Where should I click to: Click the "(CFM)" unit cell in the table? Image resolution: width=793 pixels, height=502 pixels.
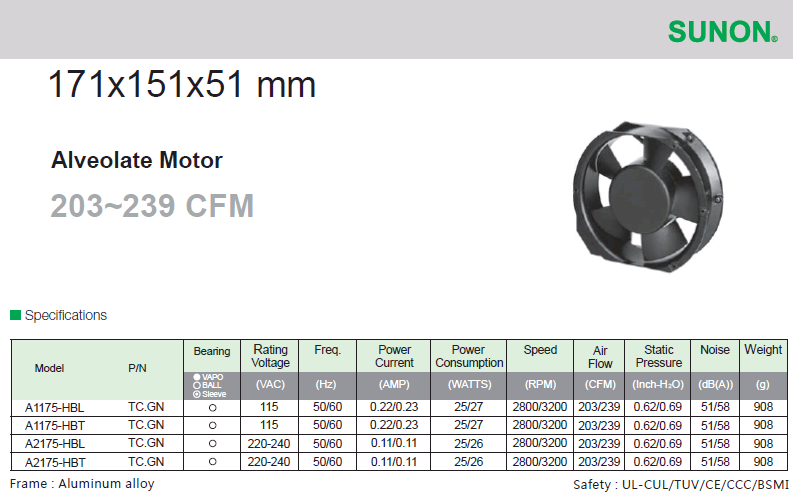[600, 384]
